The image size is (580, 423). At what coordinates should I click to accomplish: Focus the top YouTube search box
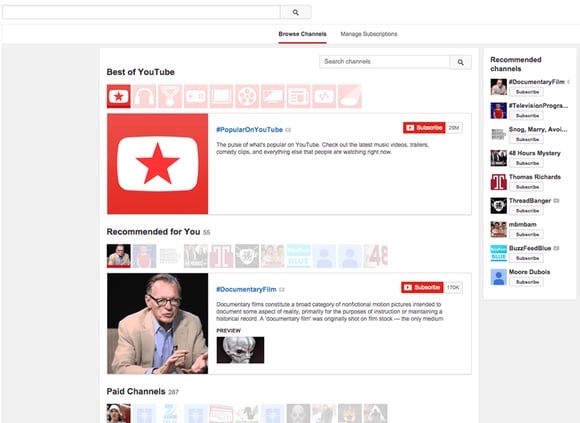[x=141, y=12]
